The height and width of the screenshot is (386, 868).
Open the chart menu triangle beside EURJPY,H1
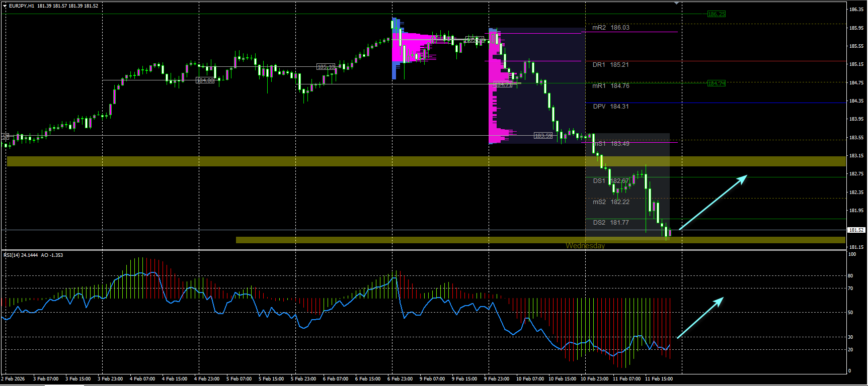(5, 6)
